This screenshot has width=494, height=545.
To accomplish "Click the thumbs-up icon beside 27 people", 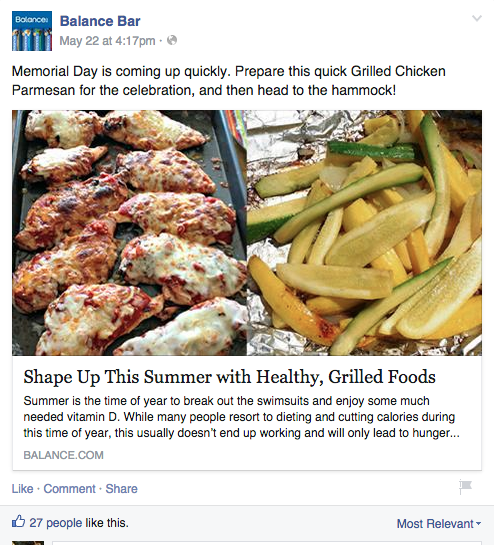I will pos(18,522).
